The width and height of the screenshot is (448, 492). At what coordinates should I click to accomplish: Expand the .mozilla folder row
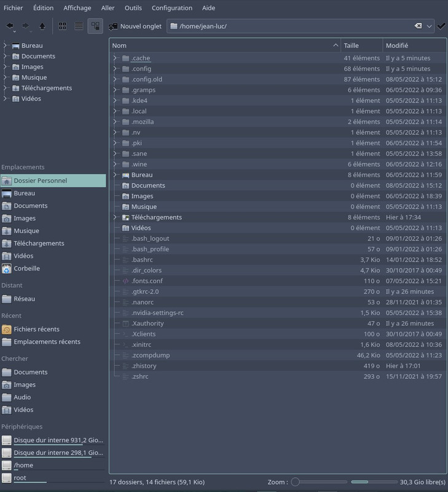pos(115,122)
